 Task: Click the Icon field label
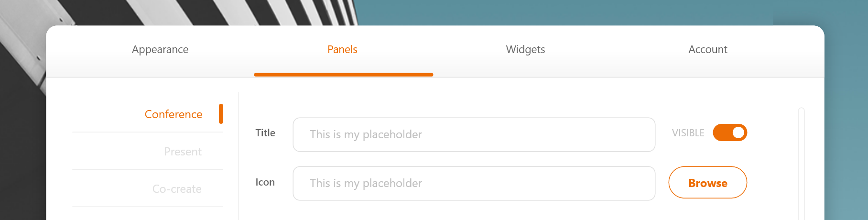point(265,182)
